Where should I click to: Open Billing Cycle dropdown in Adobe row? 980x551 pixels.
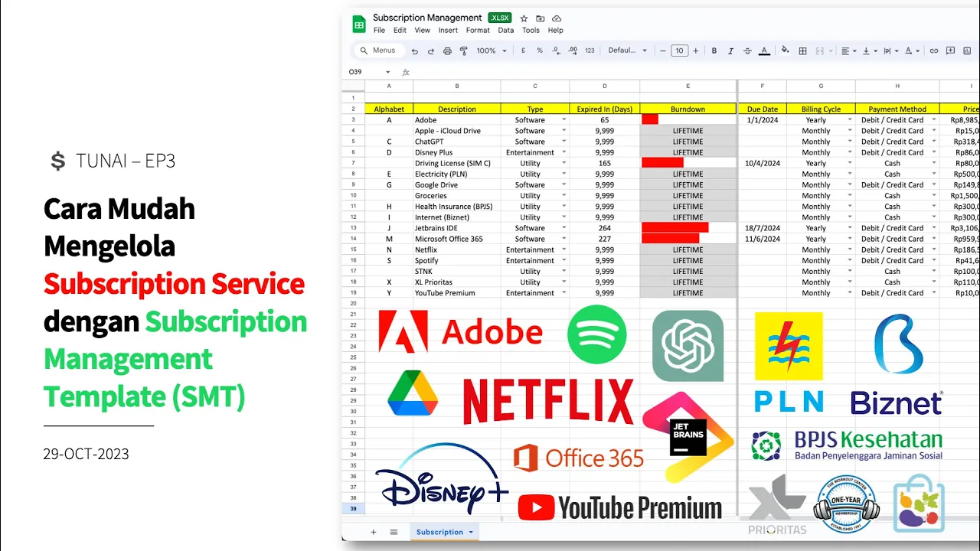[x=850, y=120]
